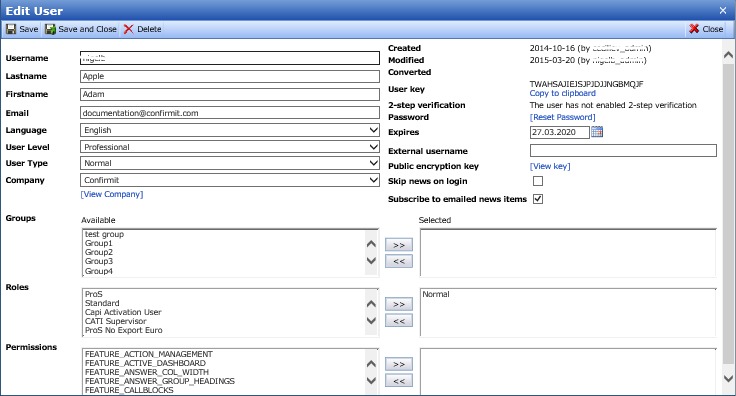Viewport: 736px width, 396px height.
Task: Close the Edit User dialog via title X
Action: click(x=723, y=10)
